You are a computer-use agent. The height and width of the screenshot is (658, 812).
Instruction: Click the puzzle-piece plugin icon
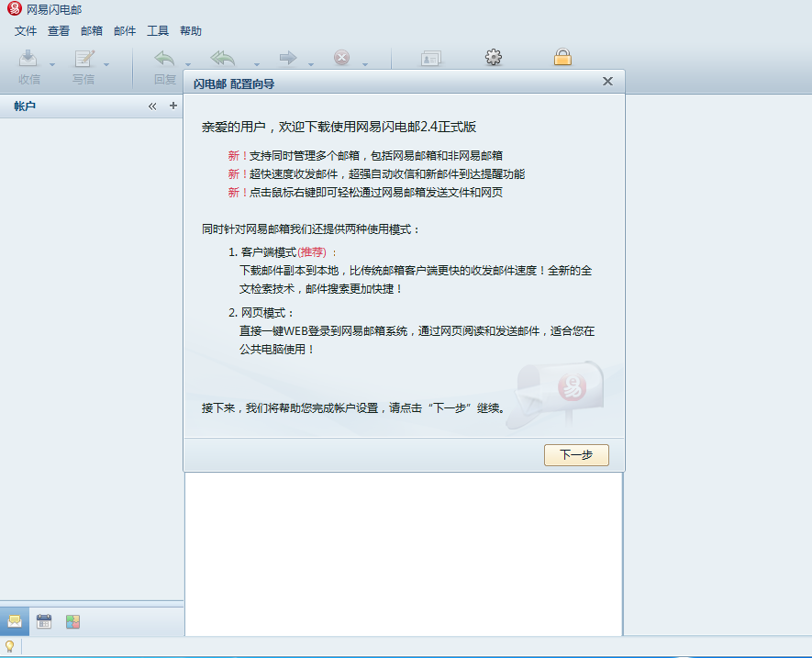pos(72,621)
